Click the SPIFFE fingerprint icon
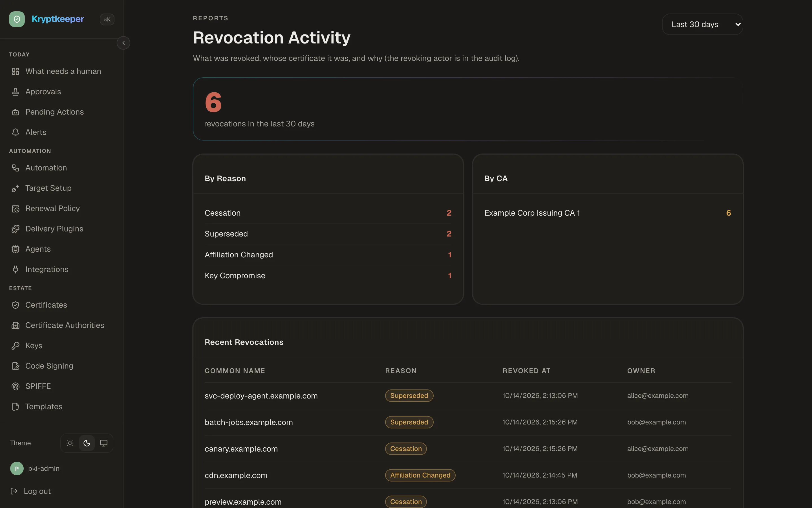This screenshot has height=508, width=812. tap(16, 386)
